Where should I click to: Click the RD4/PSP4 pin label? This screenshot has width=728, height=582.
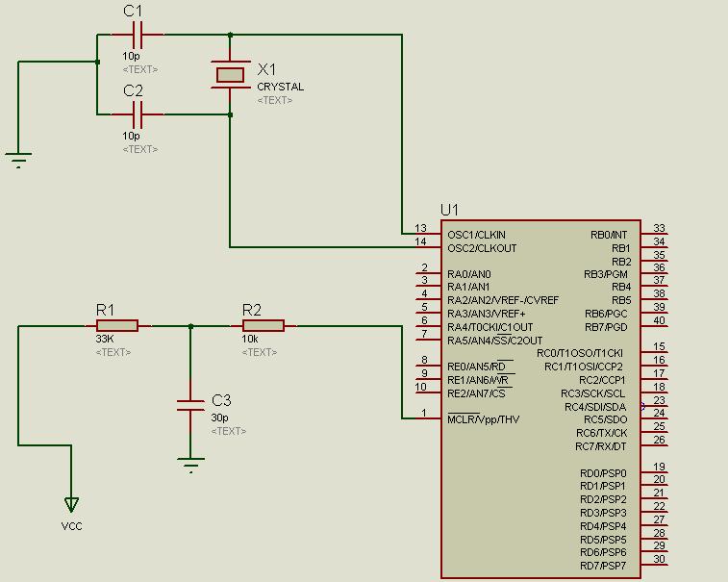(603, 527)
